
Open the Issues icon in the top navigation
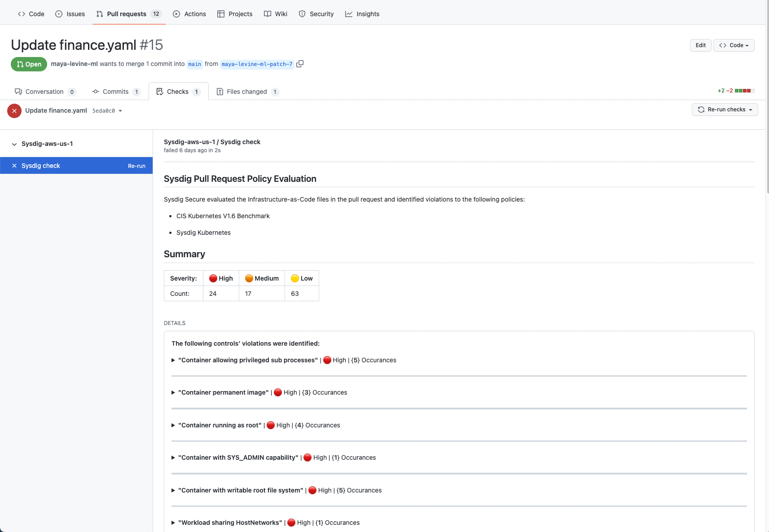pos(58,14)
